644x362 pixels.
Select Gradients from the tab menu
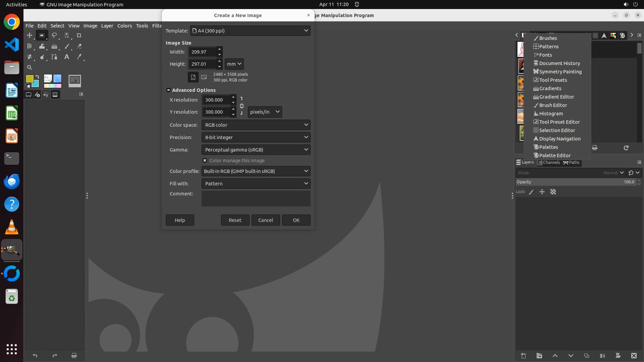tap(550, 88)
